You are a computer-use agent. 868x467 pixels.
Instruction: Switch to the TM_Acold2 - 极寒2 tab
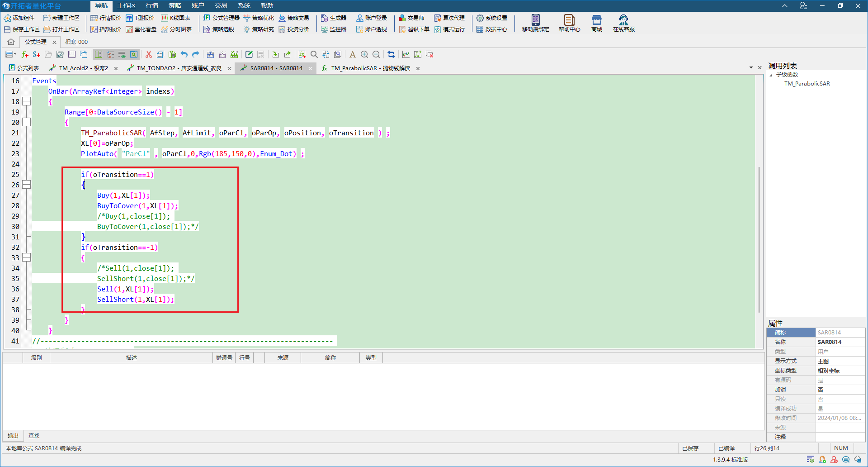pos(83,68)
